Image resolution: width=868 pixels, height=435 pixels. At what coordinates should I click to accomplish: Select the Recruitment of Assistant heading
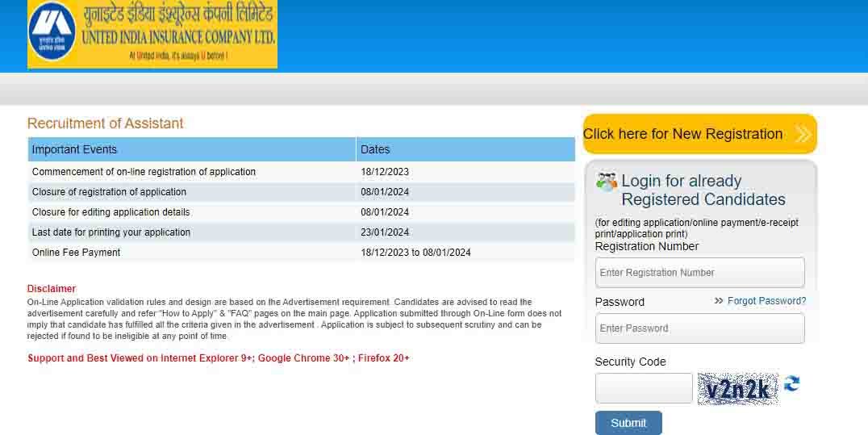(x=105, y=123)
